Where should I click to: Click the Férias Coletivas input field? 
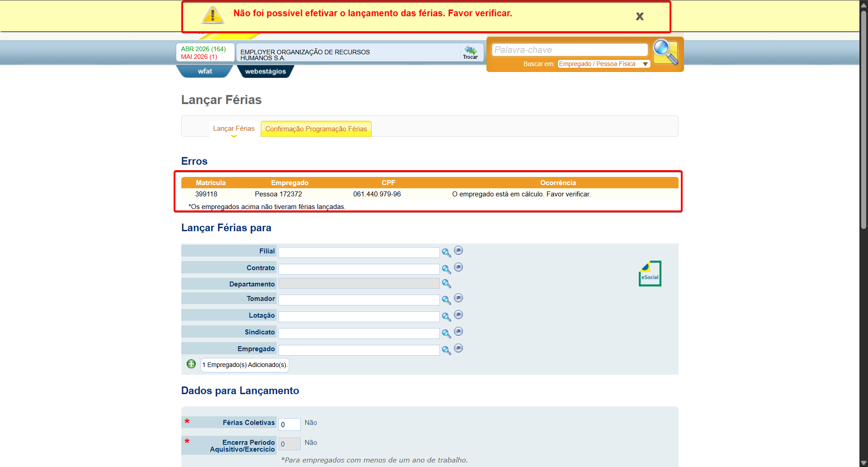[289, 424]
